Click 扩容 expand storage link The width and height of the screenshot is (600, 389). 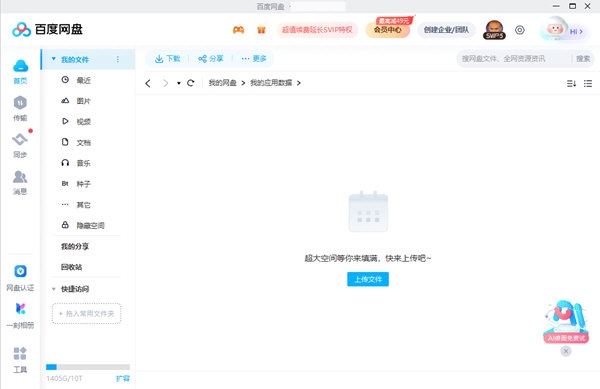click(123, 378)
